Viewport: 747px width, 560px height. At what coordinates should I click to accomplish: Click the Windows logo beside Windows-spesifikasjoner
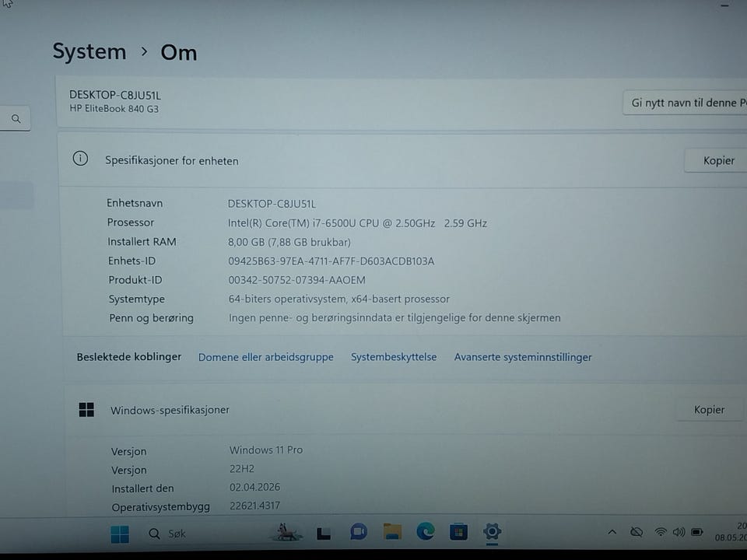(x=86, y=410)
